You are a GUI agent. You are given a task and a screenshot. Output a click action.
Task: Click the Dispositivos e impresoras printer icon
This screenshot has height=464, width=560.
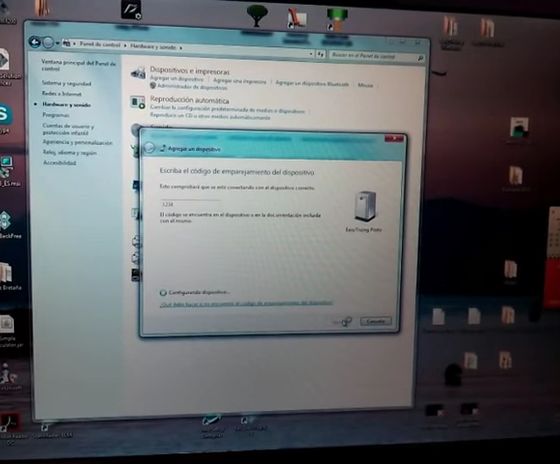pos(139,73)
